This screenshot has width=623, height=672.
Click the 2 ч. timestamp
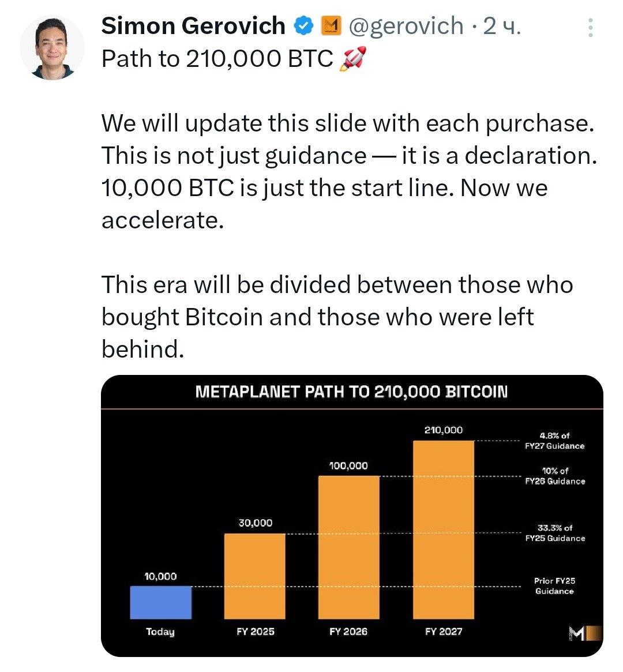point(502,27)
